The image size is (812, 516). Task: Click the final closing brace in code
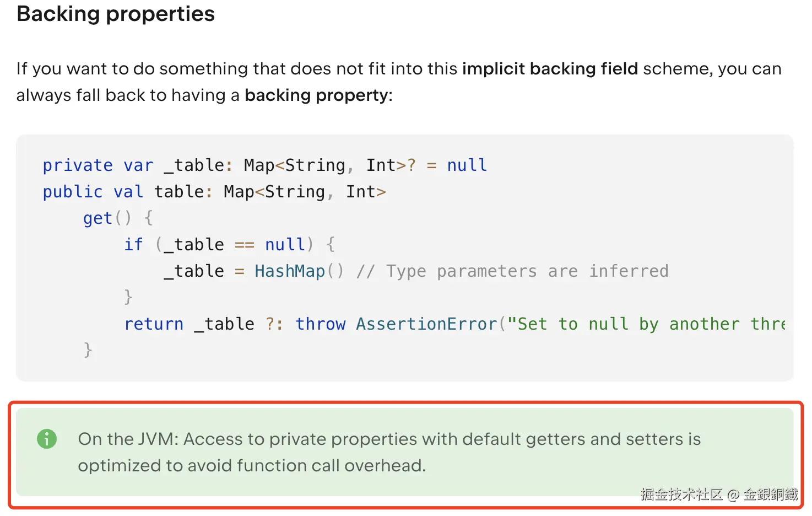[x=88, y=350]
